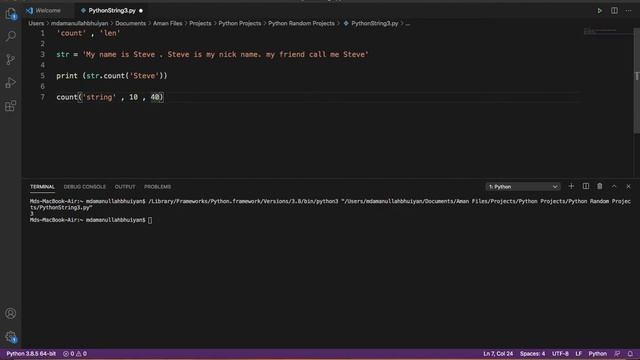Viewport: 640px width, 360px height.
Task: Click Python Random Projects breadcrumb
Action: click(301, 24)
